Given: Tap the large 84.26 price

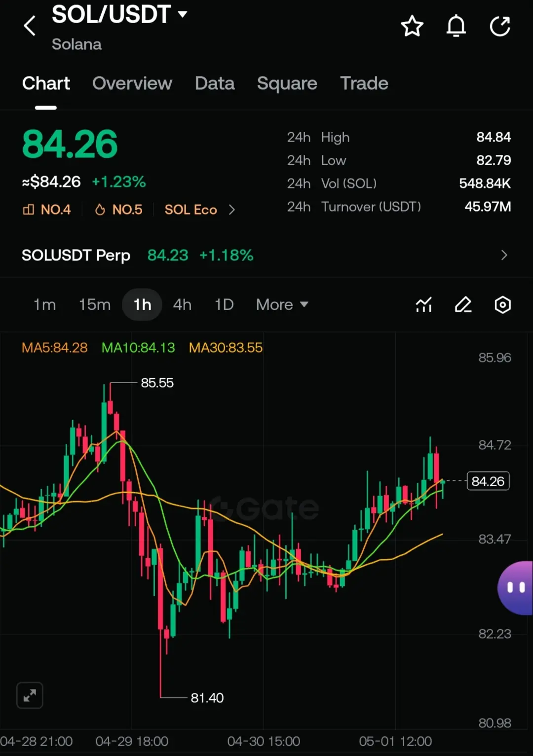Looking at the screenshot, I should coord(70,144).
